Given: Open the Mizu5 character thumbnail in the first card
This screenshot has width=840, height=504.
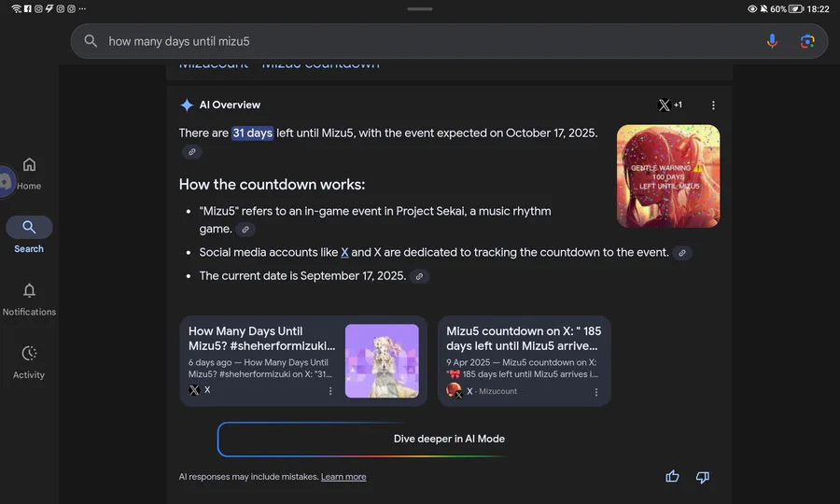Looking at the screenshot, I should coord(382,361).
